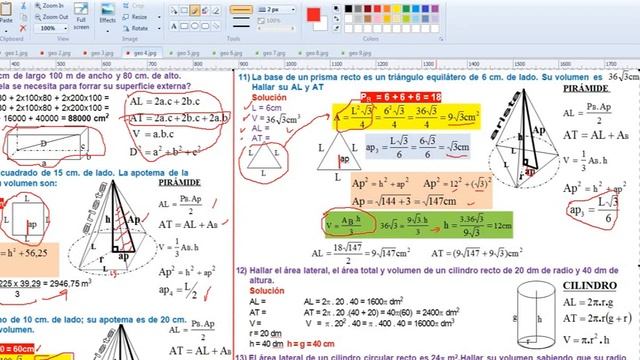Pick the pink palette swatch in second row

[377, 19]
